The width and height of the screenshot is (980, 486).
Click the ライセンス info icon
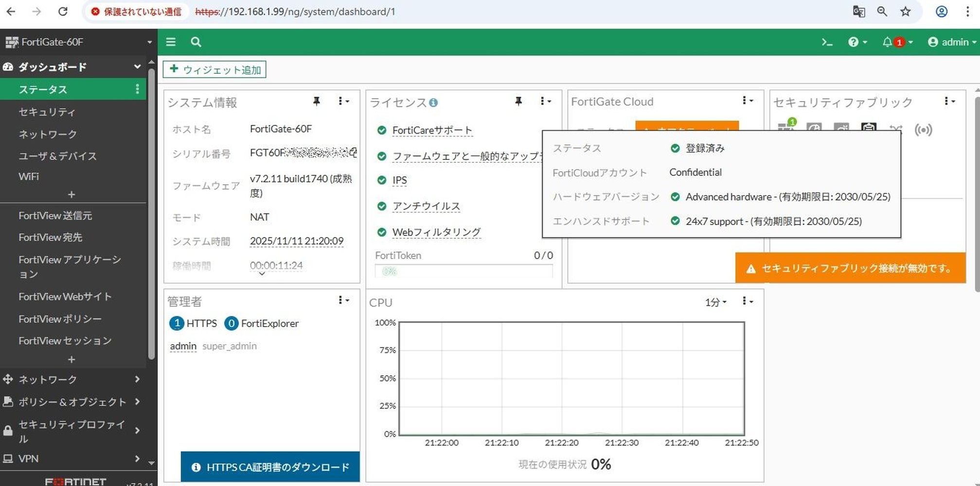tap(433, 103)
